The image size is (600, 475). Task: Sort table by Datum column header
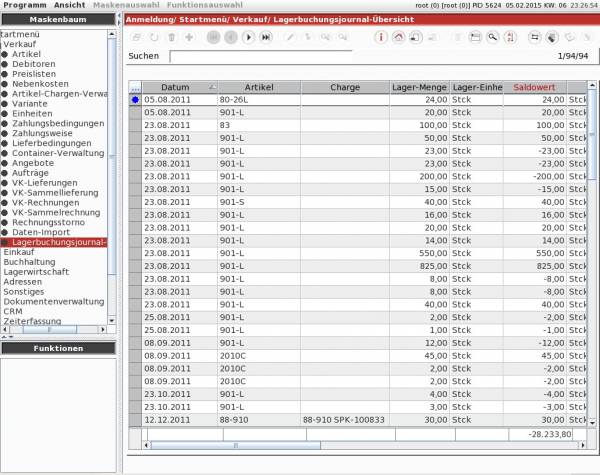pyautogui.click(x=175, y=87)
